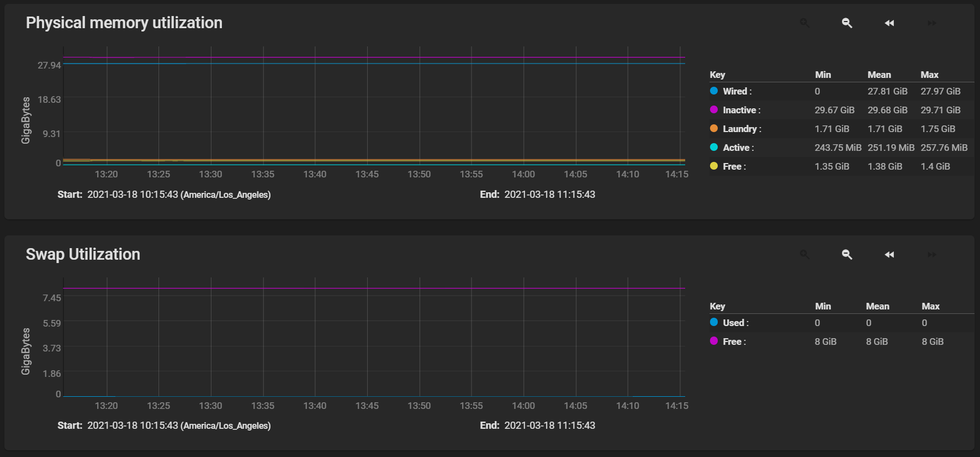Click the 27.94 y-axis label
Viewport: 980px width, 457px height.
tap(49, 65)
